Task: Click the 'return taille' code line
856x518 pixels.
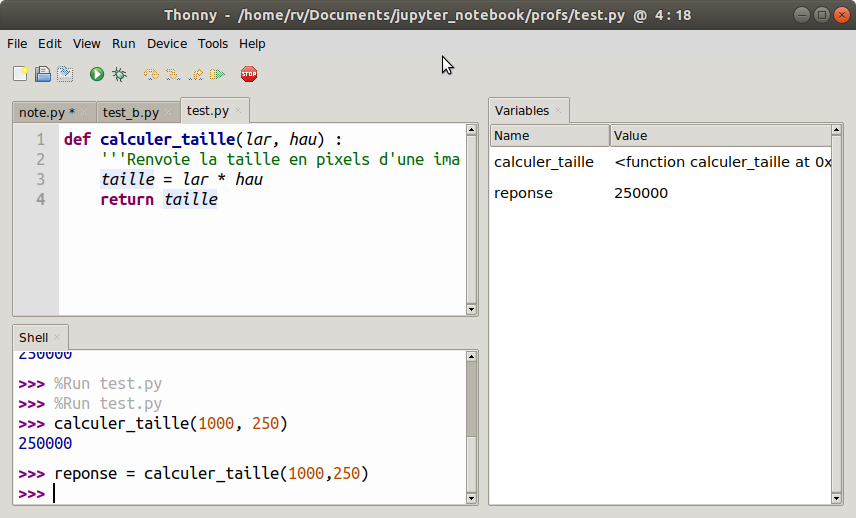Action: [x=159, y=200]
